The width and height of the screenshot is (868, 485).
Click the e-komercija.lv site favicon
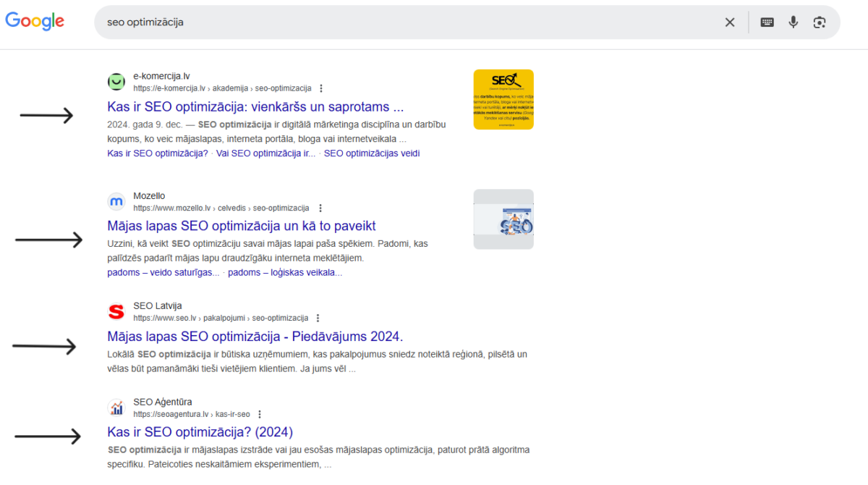pos(116,82)
